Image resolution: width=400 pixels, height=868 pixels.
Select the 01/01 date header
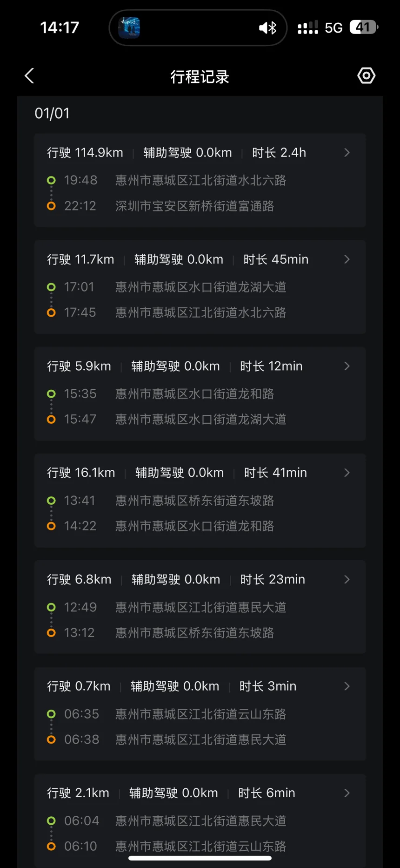coord(52,113)
